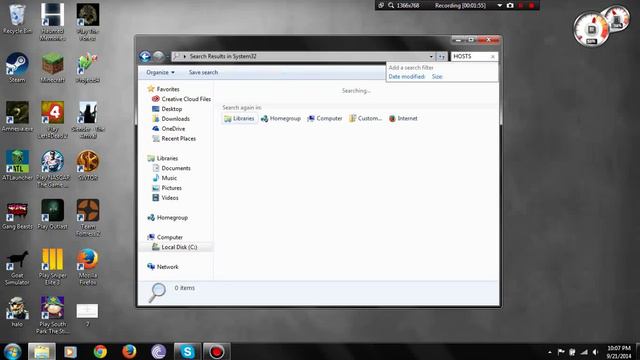Select the Play South Park desktop shortcut

click(x=52, y=315)
